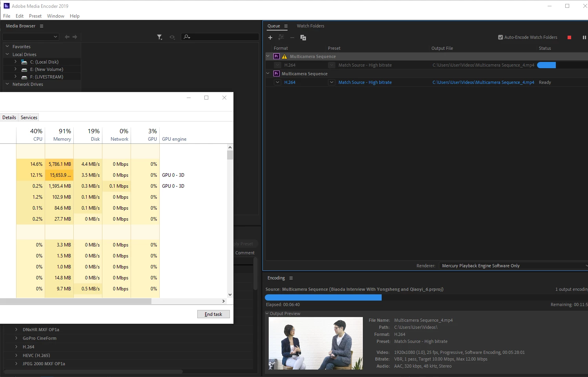Click the forward arrow in Media Browser

(75, 37)
